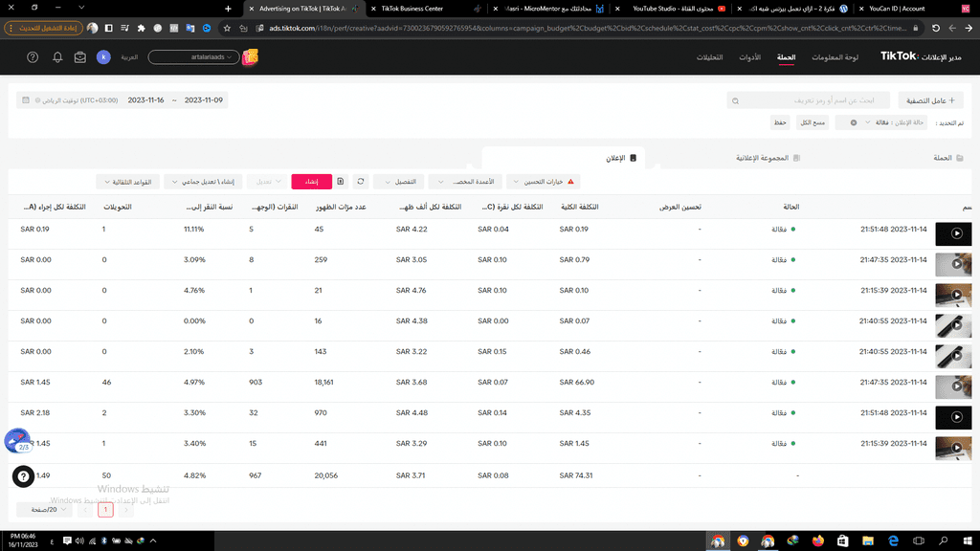
Task: Open the Windows Start button
Action: [x=968, y=541]
